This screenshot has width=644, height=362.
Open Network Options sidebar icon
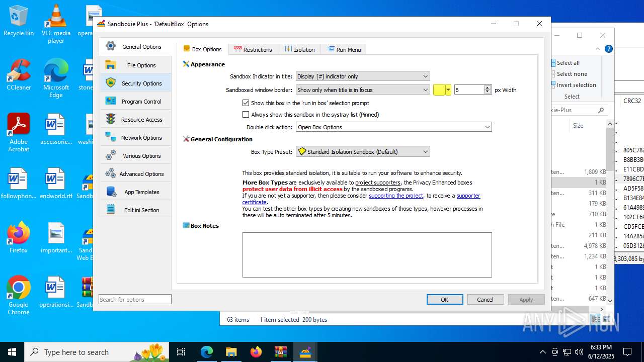coord(111,137)
